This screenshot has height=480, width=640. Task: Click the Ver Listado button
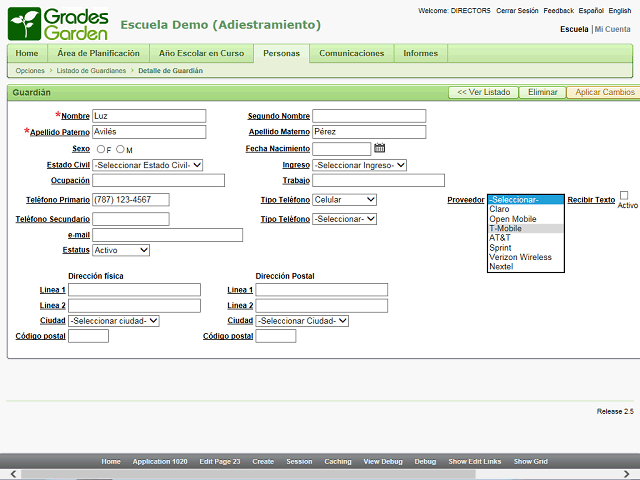point(483,92)
